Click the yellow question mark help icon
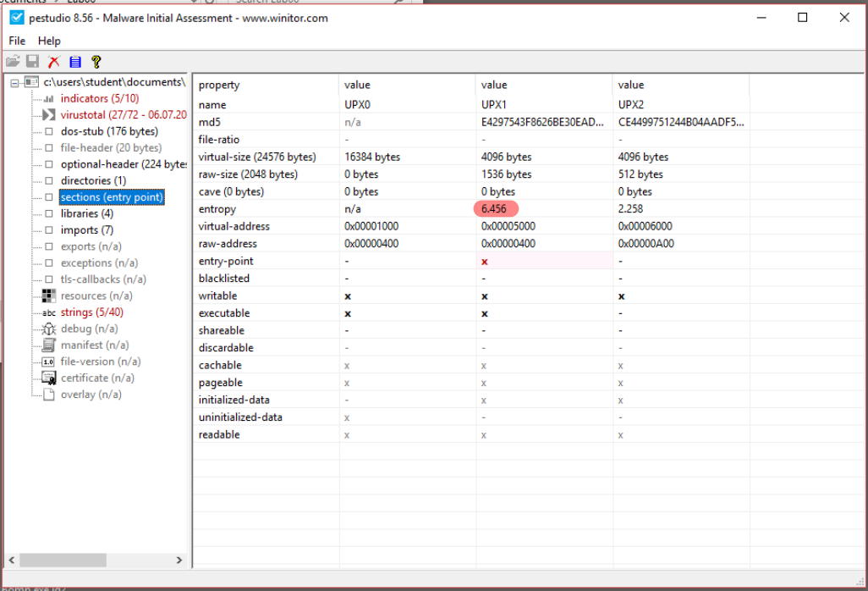 (96, 62)
